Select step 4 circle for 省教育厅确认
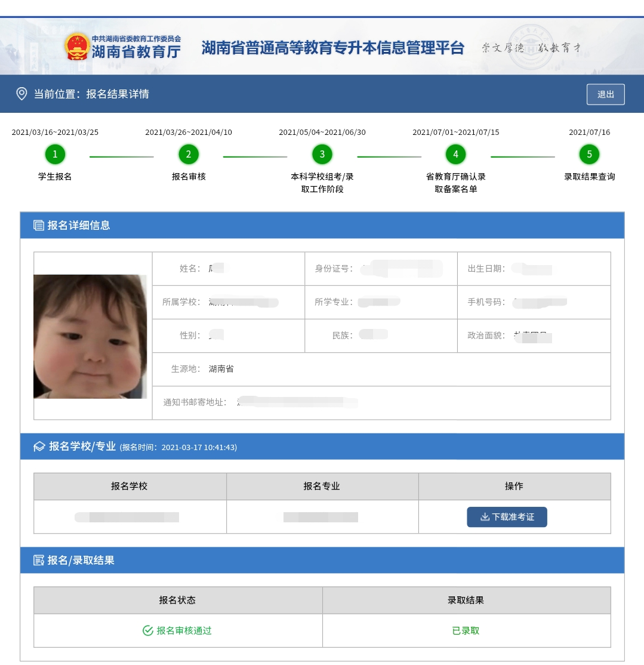 click(455, 155)
